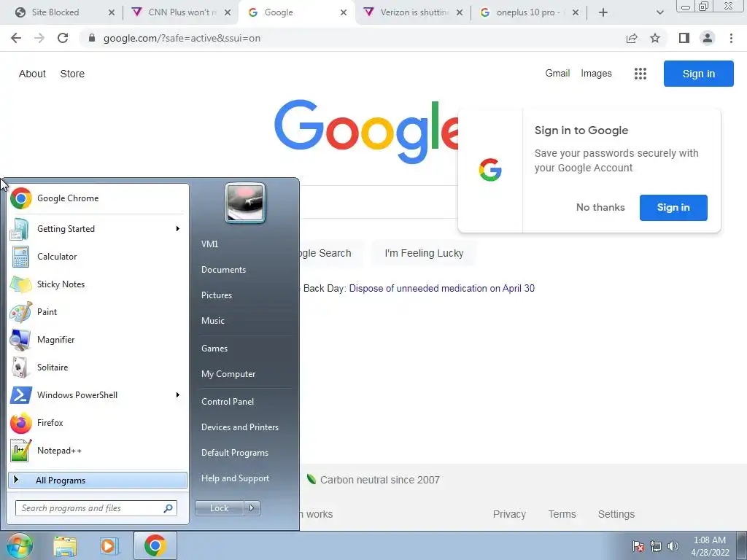Open Documents from the Start menu

223,270
